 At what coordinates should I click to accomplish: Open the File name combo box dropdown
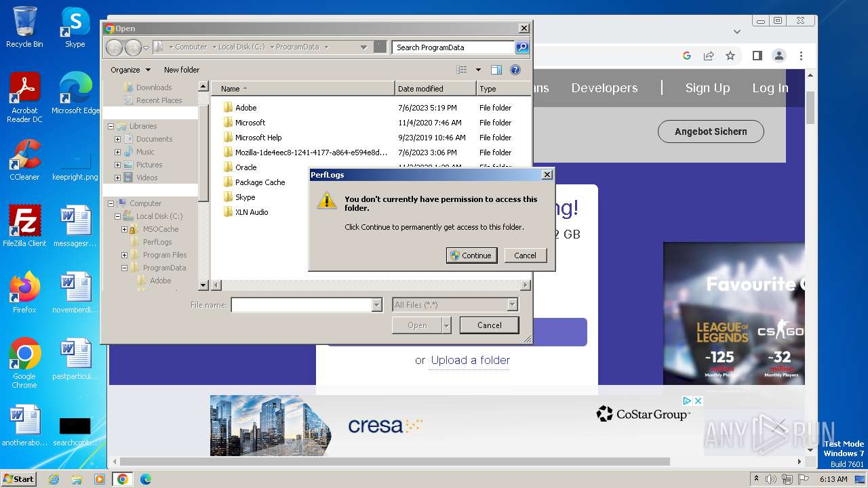(377, 305)
